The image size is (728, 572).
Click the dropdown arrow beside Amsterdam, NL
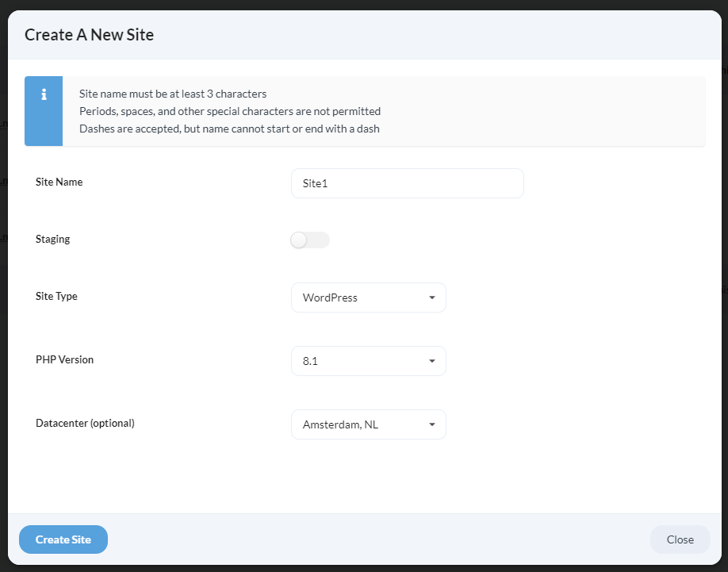tap(433, 424)
